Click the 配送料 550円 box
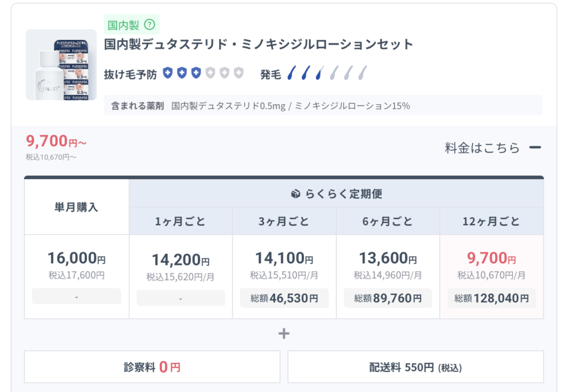568x392 pixels. coord(415,366)
